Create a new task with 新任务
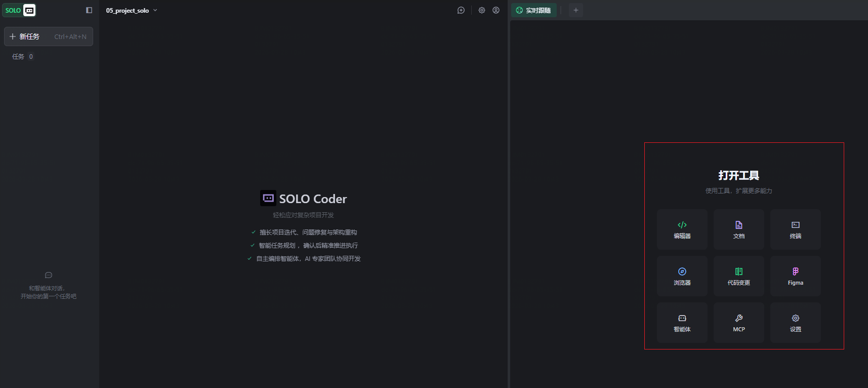Viewport: 868px width, 388px height. coord(49,36)
